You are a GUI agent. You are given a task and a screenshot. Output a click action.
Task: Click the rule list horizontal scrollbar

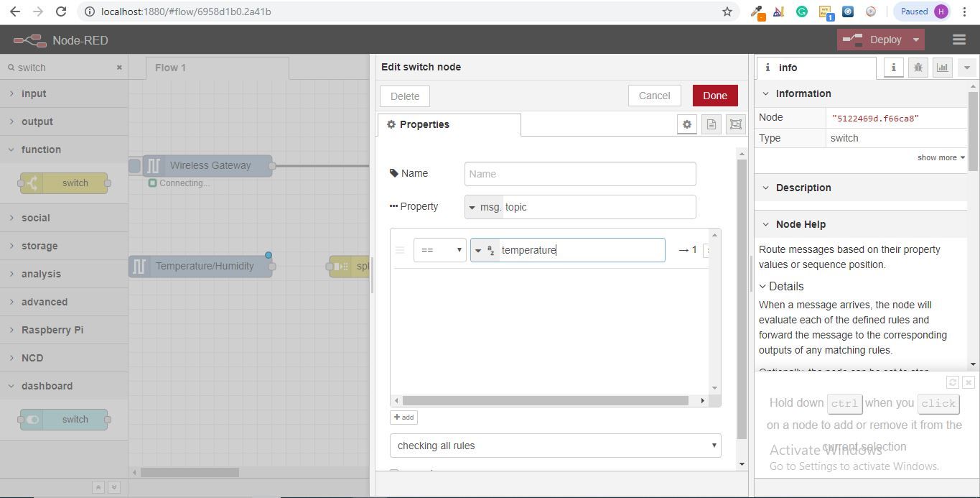click(x=546, y=400)
